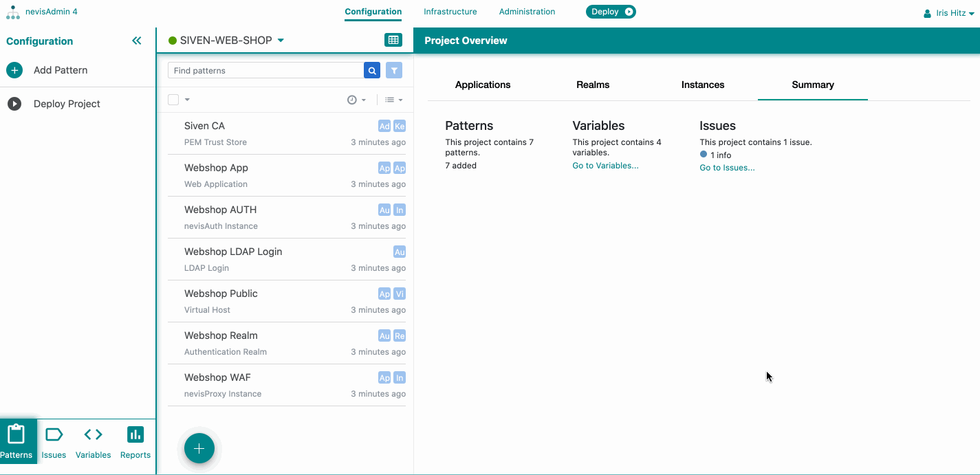This screenshot has width=980, height=475.
Task: Toggle the select-all patterns checkbox
Action: tap(173, 100)
